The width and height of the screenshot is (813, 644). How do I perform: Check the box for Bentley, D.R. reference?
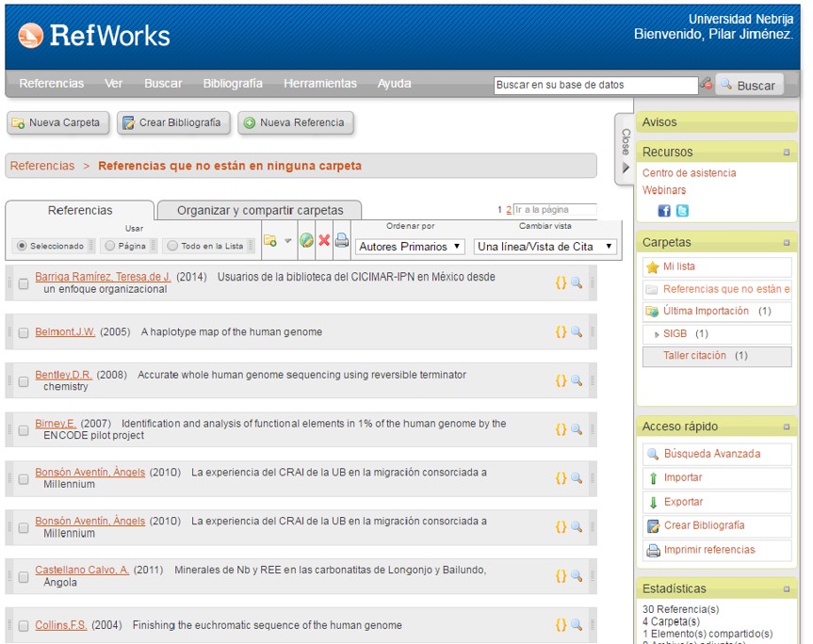pyautogui.click(x=24, y=381)
